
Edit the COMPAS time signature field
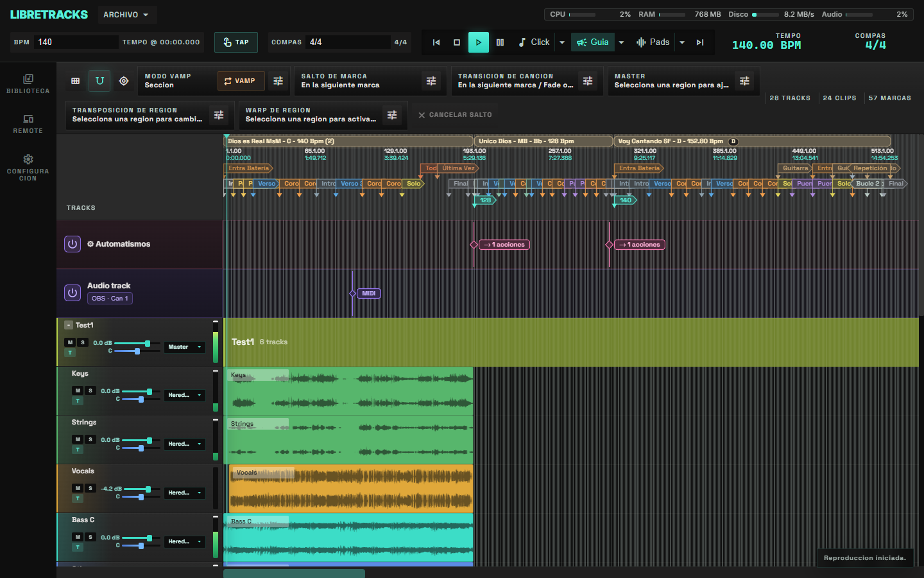[x=348, y=42]
